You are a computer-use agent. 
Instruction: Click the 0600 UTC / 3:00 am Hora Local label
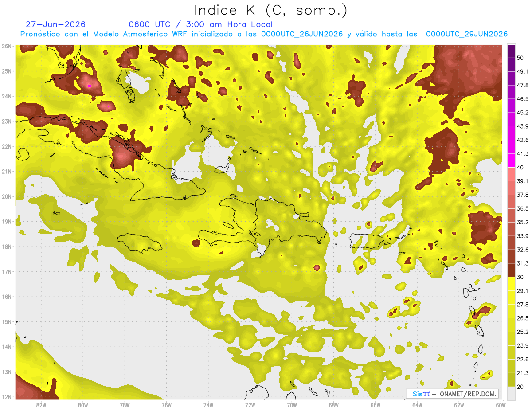(200, 24)
